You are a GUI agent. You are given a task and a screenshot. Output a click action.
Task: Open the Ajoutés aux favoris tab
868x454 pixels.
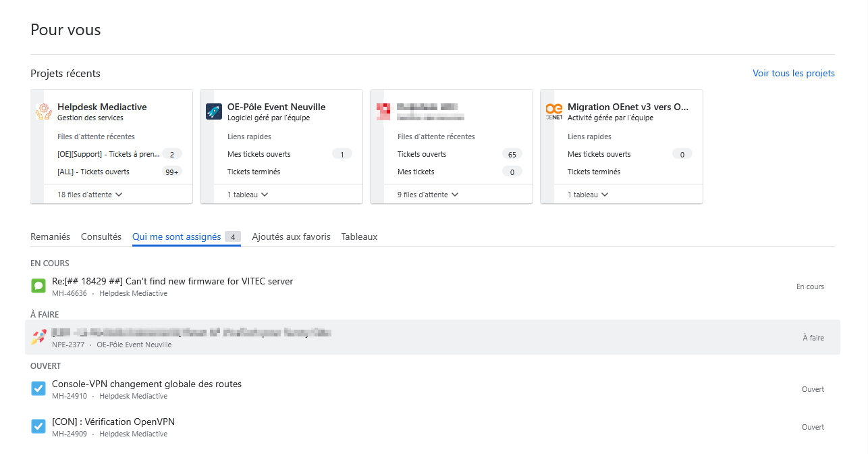291,236
